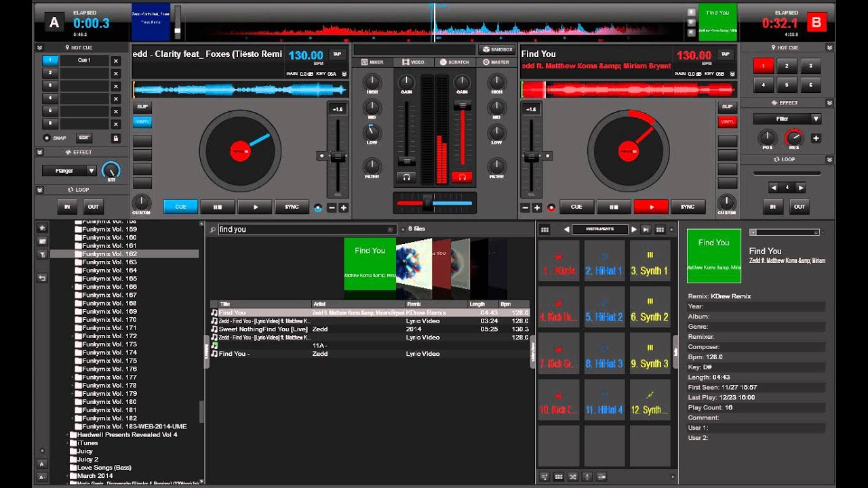Image resolution: width=868 pixels, height=488 pixels.
Task: Go to next sampler bank arrow
Action: 634,230
